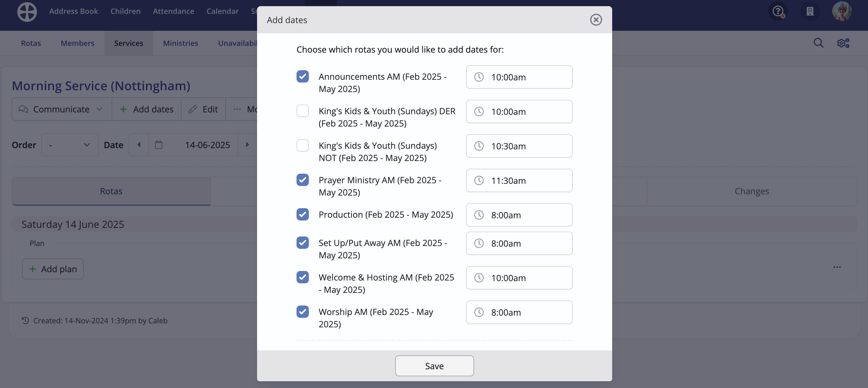Open the user profile avatar
This screenshot has width=868, height=388.
(x=842, y=11)
